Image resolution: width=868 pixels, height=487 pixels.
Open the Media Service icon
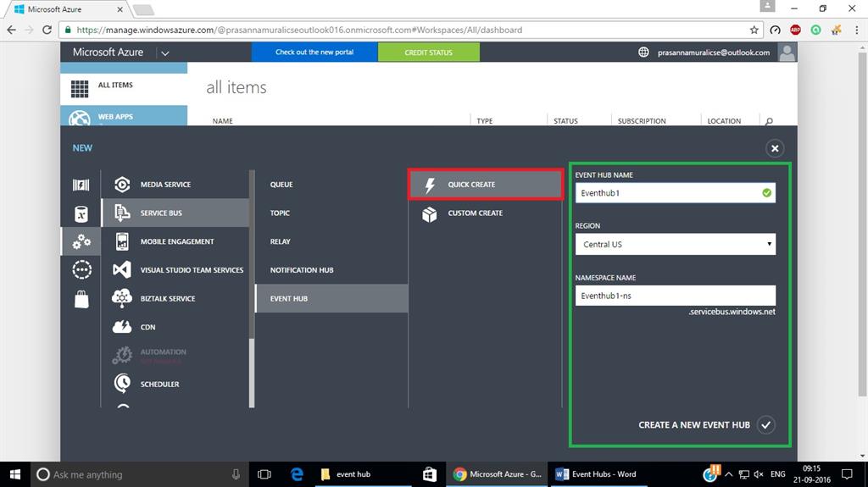(x=122, y=185)
